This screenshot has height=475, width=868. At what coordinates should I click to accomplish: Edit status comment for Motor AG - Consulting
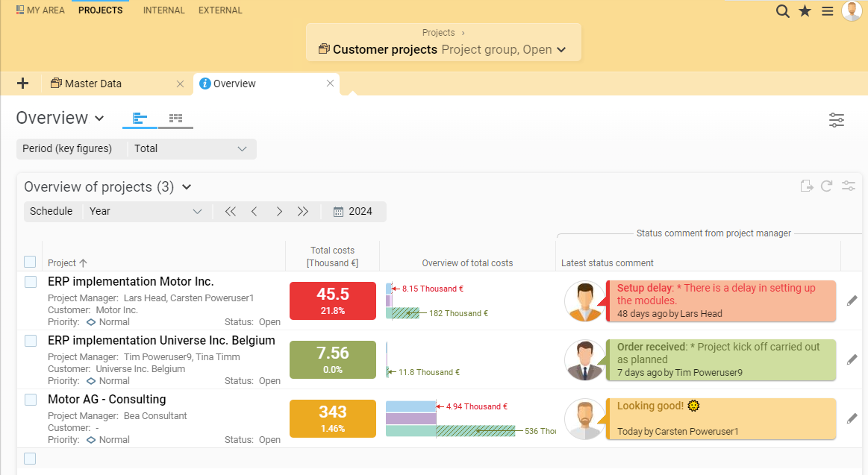pos(852,418)
